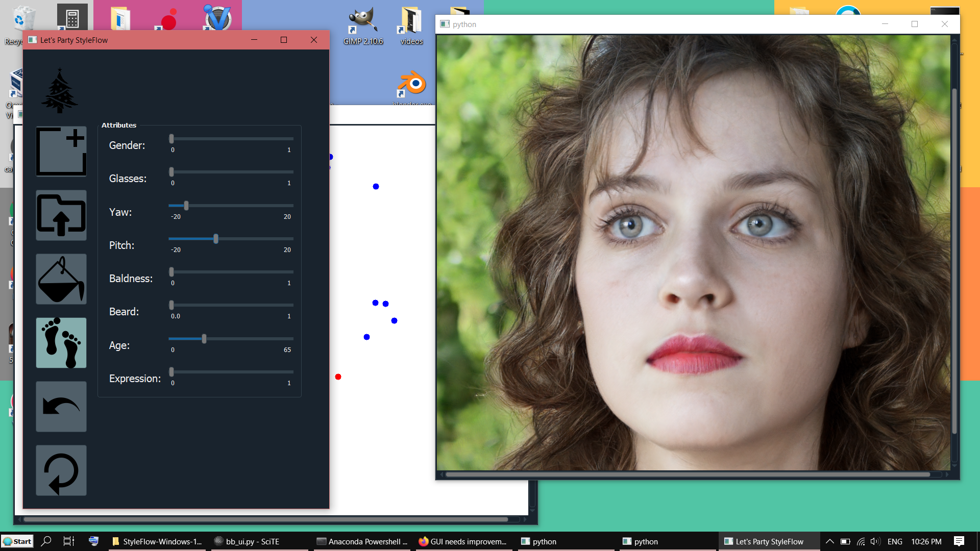Open the ENG language indicator in the tray
Viewport: 980px width, 551px height.
click(x=896, y=541)
